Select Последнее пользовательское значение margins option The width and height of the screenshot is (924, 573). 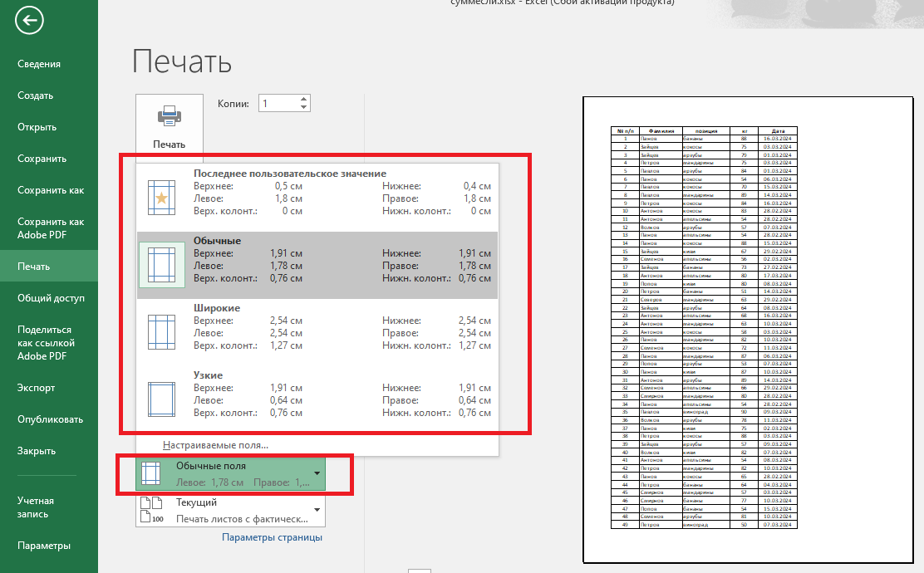click(x=317, y=198)
